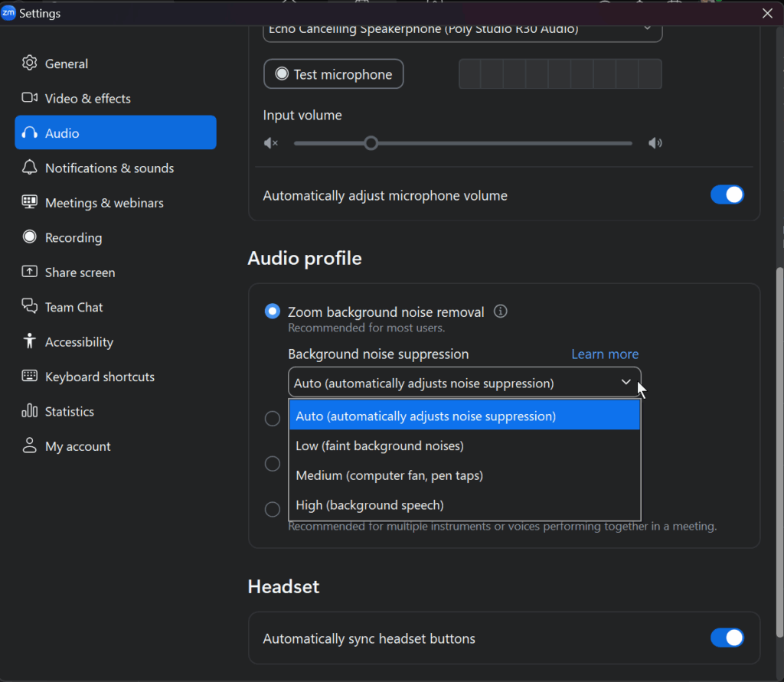Click the Notifications & sounds bell icon
Screen dimensions: 784x682
[30, 168]
